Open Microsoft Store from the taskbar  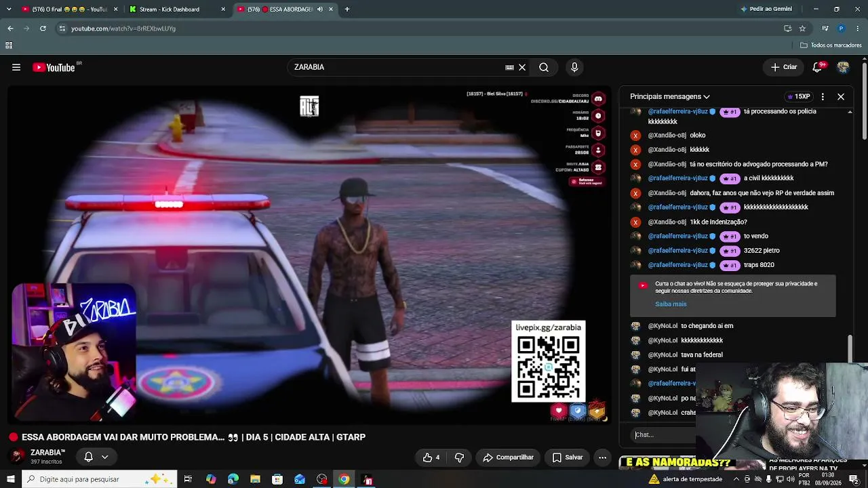[277, 479]
